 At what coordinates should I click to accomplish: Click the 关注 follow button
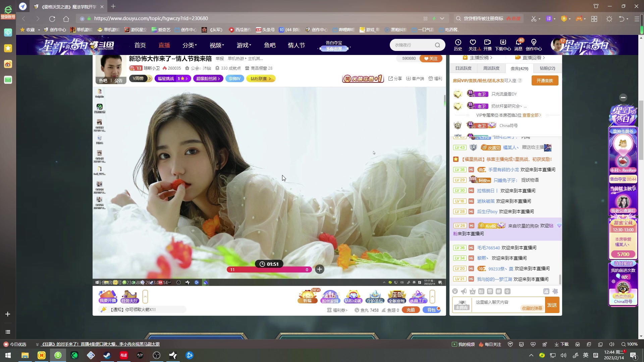pyautogui.click(x=431, y=58)
